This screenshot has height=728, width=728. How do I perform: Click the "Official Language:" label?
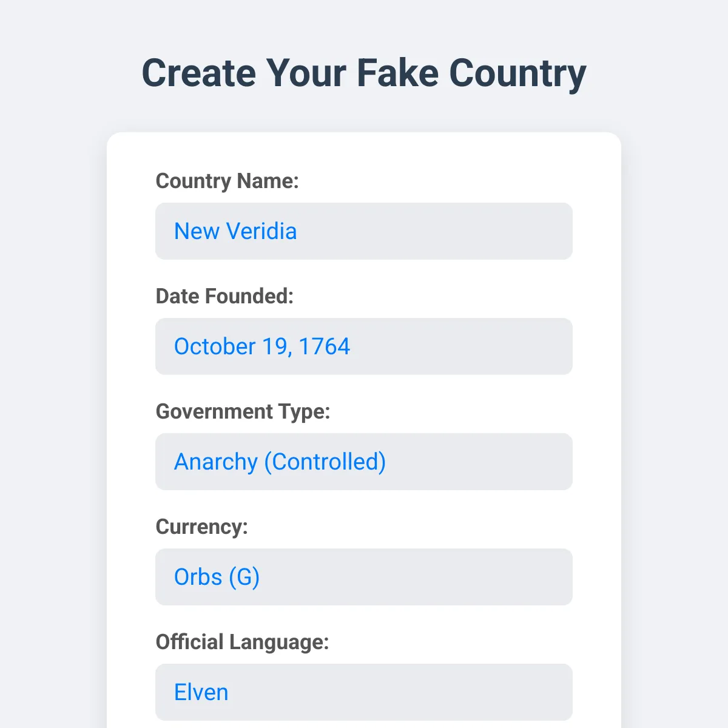click(242, 642)
